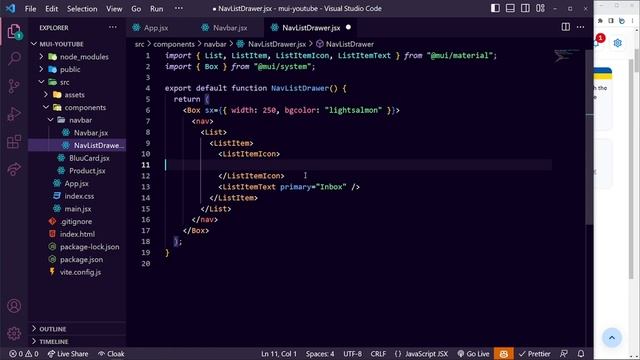Image resolution: width=640 pixels, height=360 pixels.
Task: Open package.json file
Action: pos(81,259)
